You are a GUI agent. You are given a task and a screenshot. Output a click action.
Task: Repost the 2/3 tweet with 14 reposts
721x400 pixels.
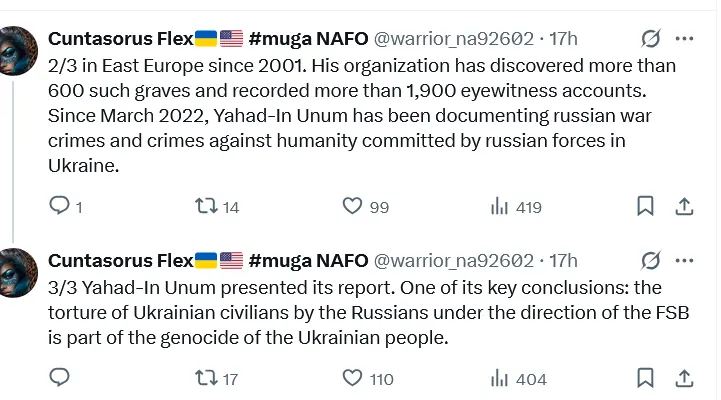[x=205, y=206]
